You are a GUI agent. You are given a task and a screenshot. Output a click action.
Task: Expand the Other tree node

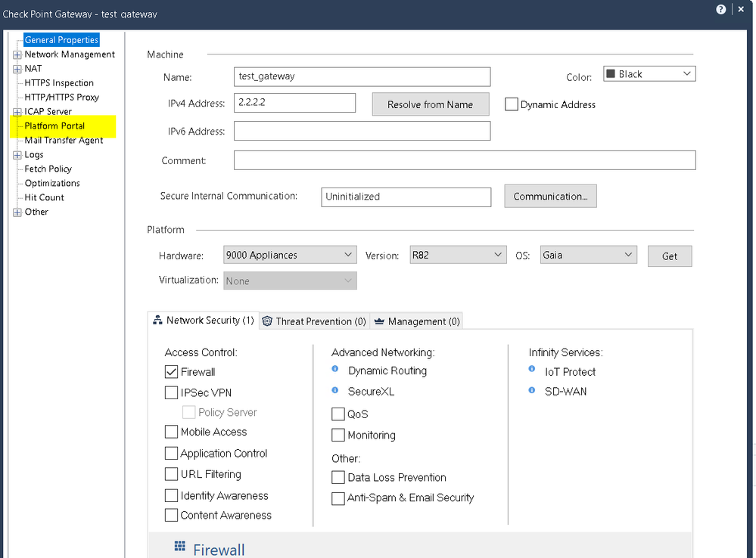17,212
